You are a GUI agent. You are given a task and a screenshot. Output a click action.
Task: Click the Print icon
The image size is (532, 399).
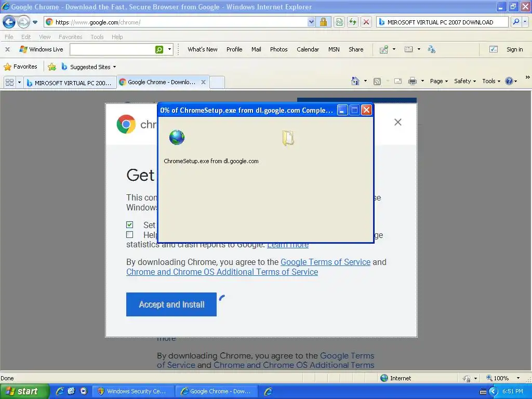coord(412,81)
